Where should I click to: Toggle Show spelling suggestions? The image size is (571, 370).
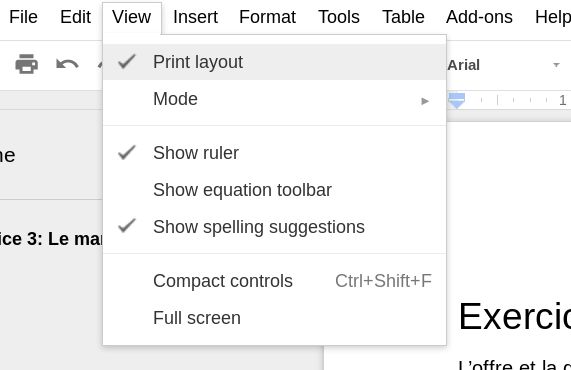pyautogui.click(x=275, y=227)
